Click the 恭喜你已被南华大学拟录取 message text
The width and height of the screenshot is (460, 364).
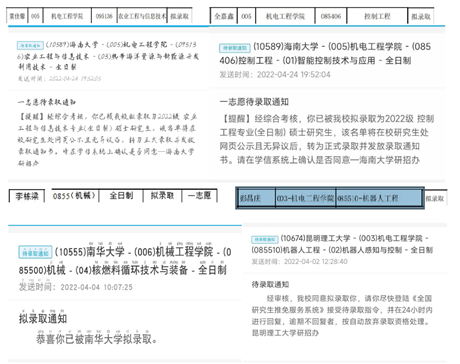pyautogui.click(x=97, y=339)
